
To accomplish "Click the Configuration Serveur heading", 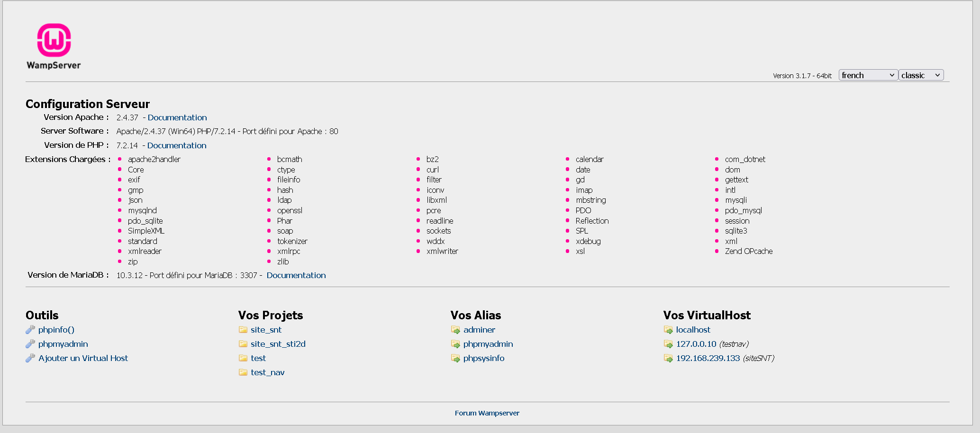I will pos(88,104).
